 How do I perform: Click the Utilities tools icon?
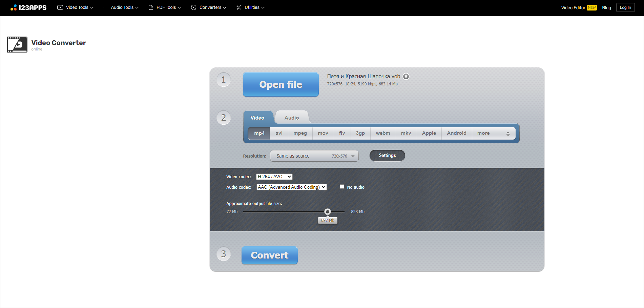coord(239,7)
